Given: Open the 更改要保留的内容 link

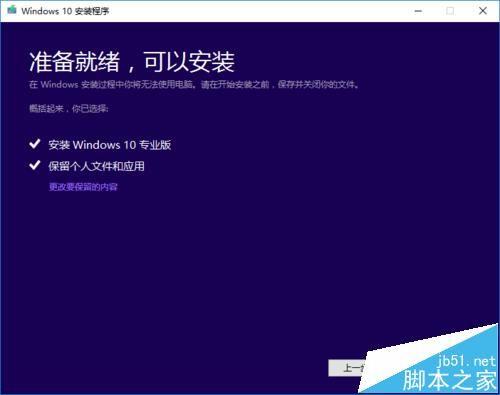Looking at the screenshot, I should click(x=83, y=187).
